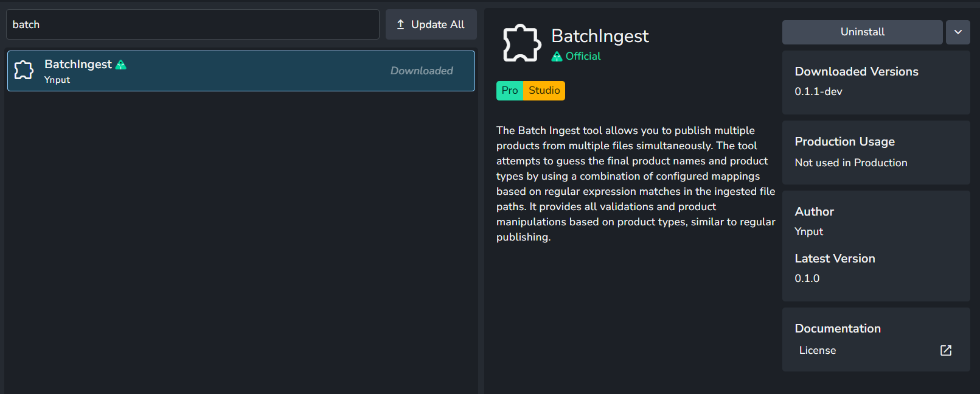The width and height of the screenshot is (980, 394).
Task: Click the "Not used in Production" status
Action: tap(850, 163)
